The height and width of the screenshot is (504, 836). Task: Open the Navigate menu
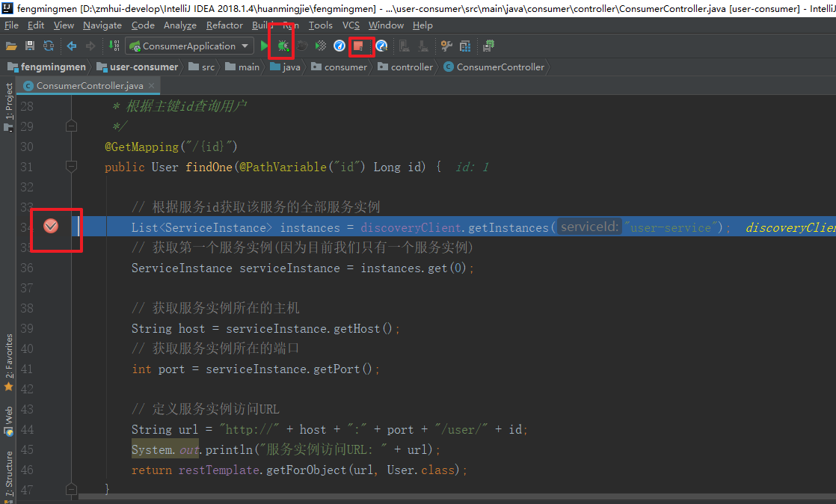pos(102,25)
